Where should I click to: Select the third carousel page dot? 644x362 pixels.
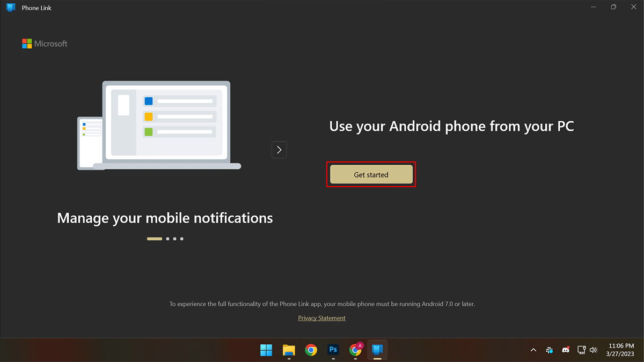[x=175, y=239]
